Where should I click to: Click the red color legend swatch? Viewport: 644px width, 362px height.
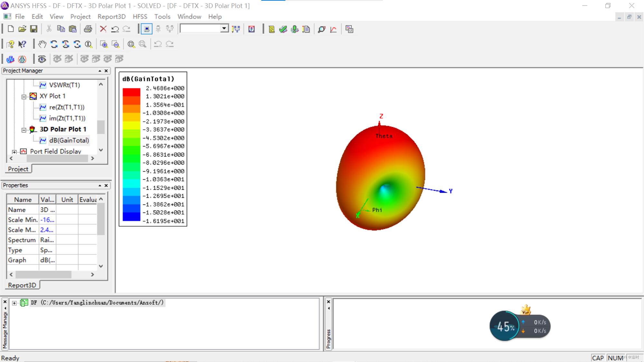pyautogui.click(x=131, y=92)
